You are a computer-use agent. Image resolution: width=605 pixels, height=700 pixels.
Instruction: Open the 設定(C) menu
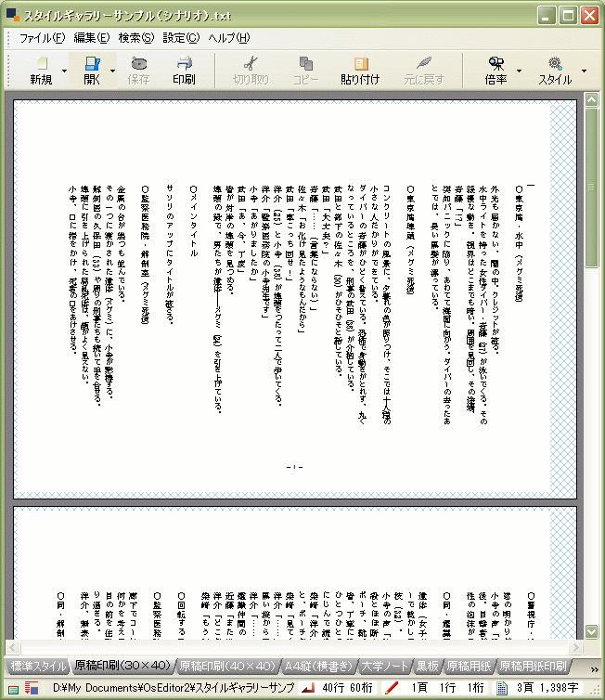(181, 38)
